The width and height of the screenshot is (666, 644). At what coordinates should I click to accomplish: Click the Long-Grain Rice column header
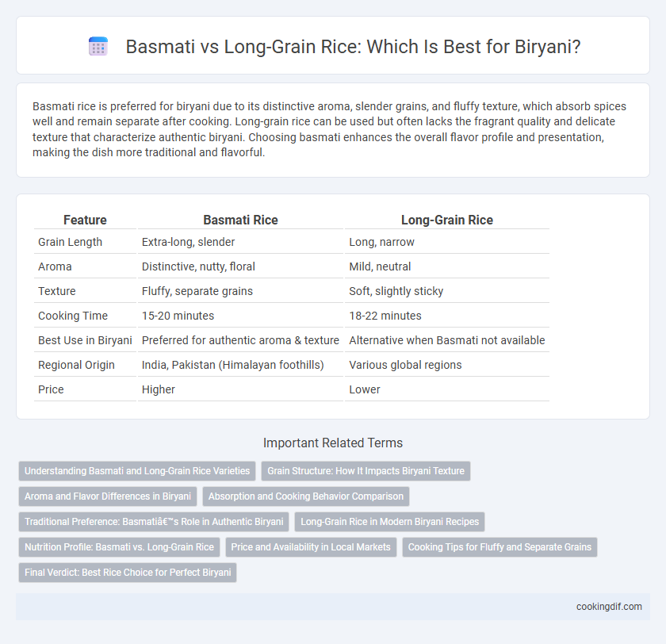(447, 220)
